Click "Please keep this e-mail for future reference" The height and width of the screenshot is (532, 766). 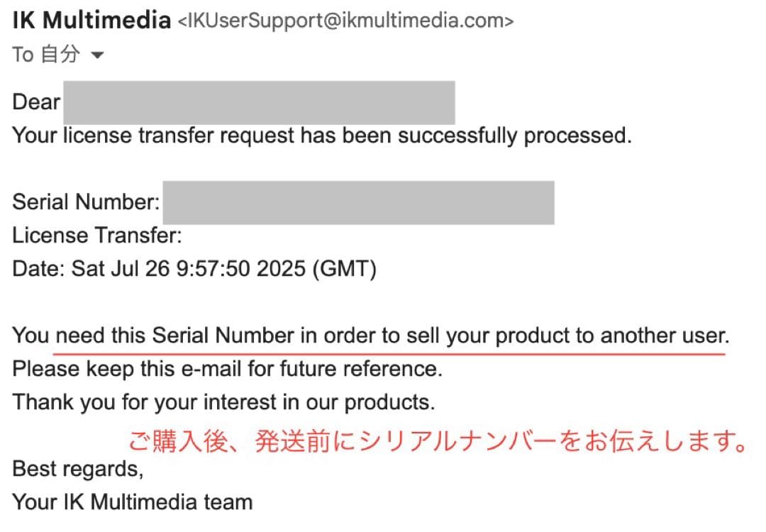coord(227,369)
